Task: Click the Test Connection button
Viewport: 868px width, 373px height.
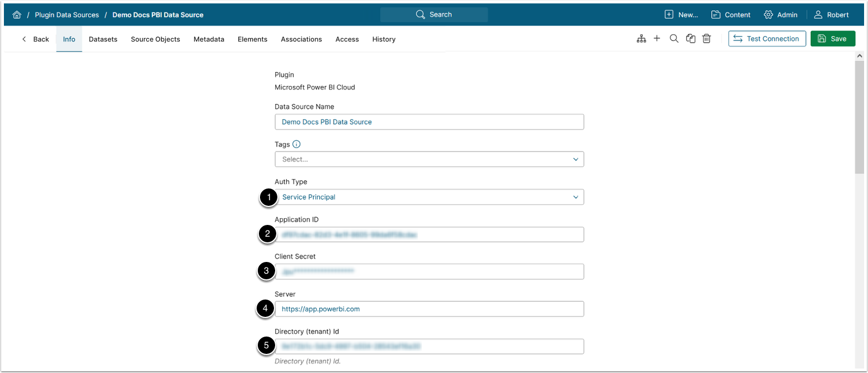Action: [x=767, y=39]
